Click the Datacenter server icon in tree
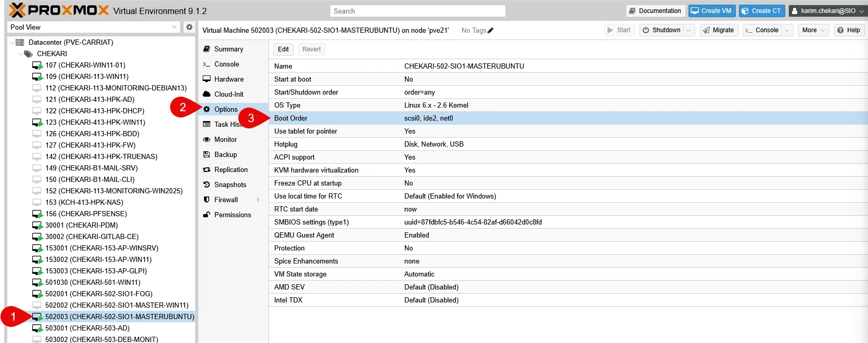 (20, 43)
